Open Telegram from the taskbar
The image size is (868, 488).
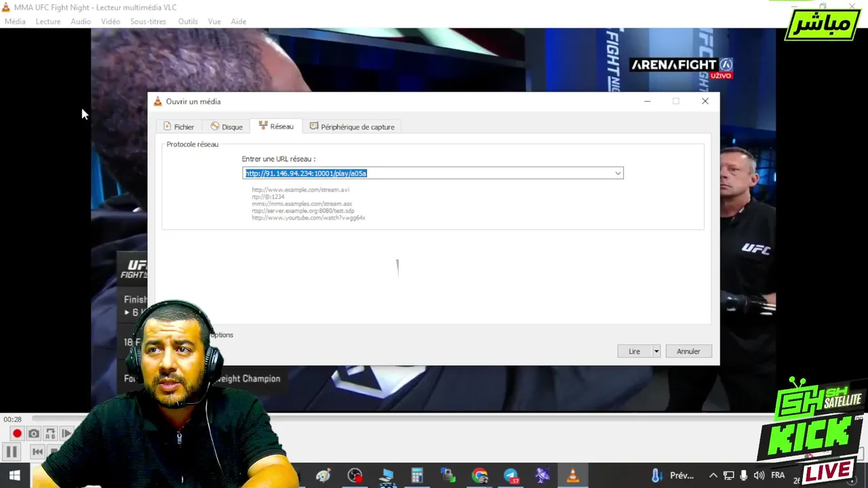tap(511, 476)
